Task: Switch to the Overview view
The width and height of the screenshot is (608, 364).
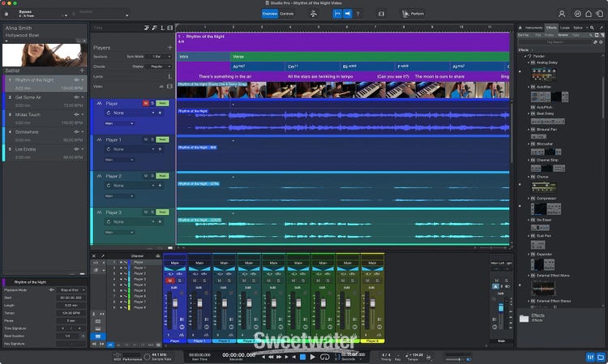Action: click(270, 14)
